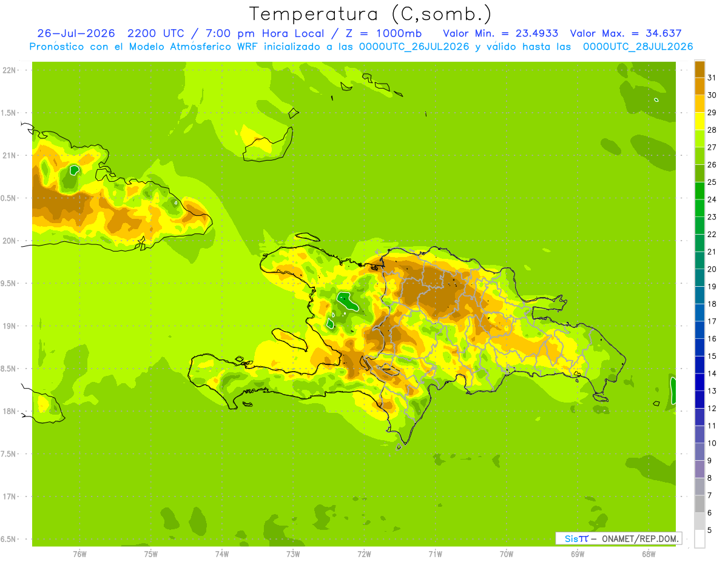Click colorbar label '22'
The width and height of the screenshot is (728, 562).
tap(712, 235)
